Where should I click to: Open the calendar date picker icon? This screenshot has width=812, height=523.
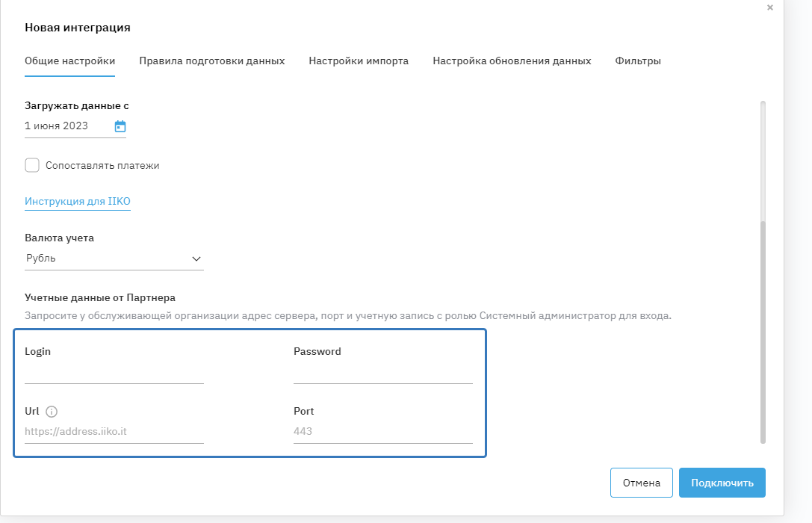[120, 126]
